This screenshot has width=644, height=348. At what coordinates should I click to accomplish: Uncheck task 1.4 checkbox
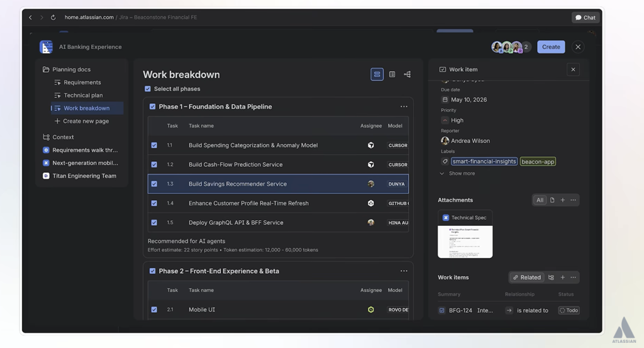(x=154, y=203)
